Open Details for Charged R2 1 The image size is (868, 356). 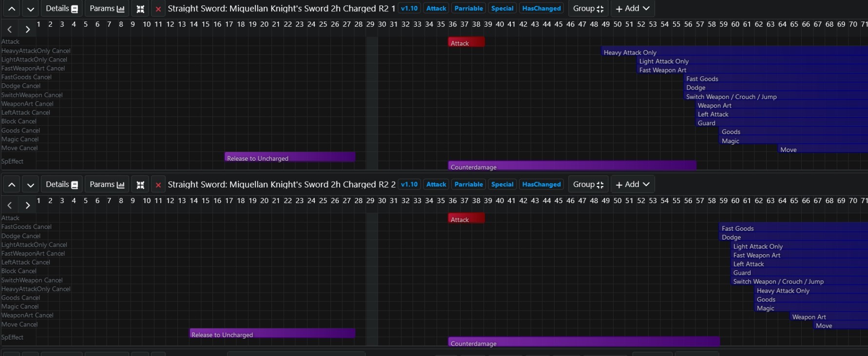(62, 9)
